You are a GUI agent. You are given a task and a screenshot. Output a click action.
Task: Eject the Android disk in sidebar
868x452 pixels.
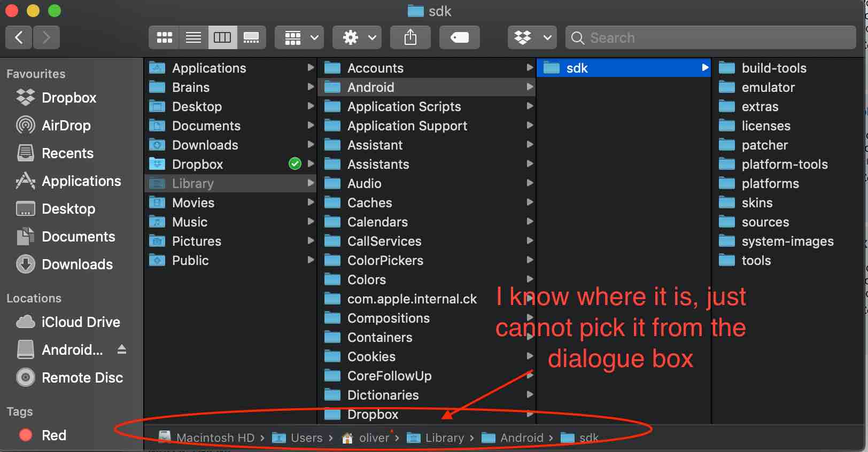point(122,349)
